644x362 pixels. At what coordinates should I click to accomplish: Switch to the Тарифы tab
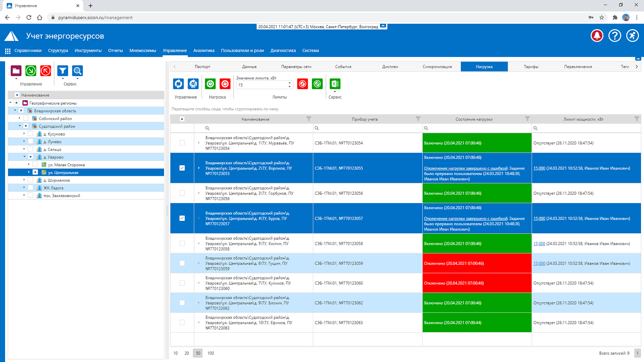pyautogui.click(x=531, y=67)
